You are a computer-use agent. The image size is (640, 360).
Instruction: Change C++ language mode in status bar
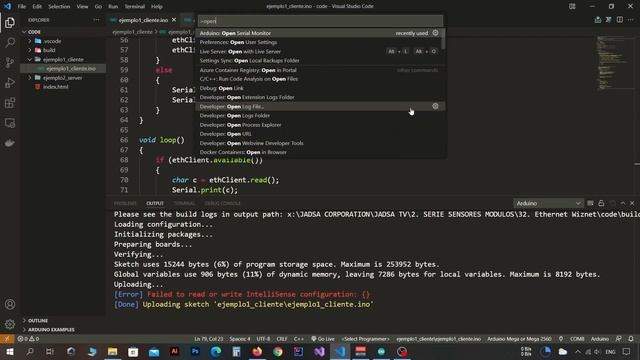298,339
